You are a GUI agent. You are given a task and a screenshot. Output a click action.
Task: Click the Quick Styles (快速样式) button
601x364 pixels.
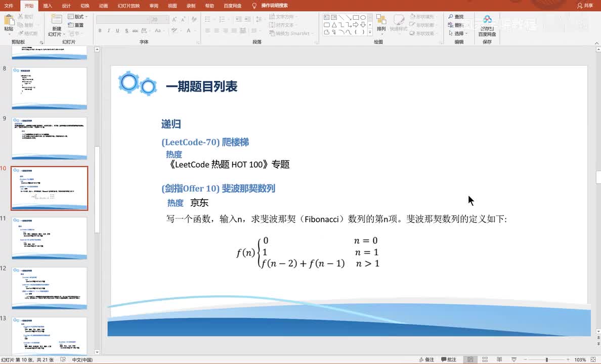(399, 23)
